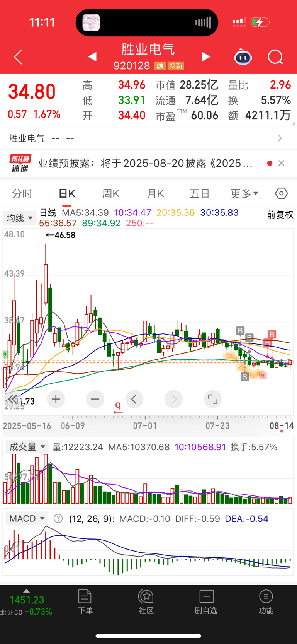297x644 pixels.
Task: Tap the MA5:34.39 legend label
Action: coord(85,213)
